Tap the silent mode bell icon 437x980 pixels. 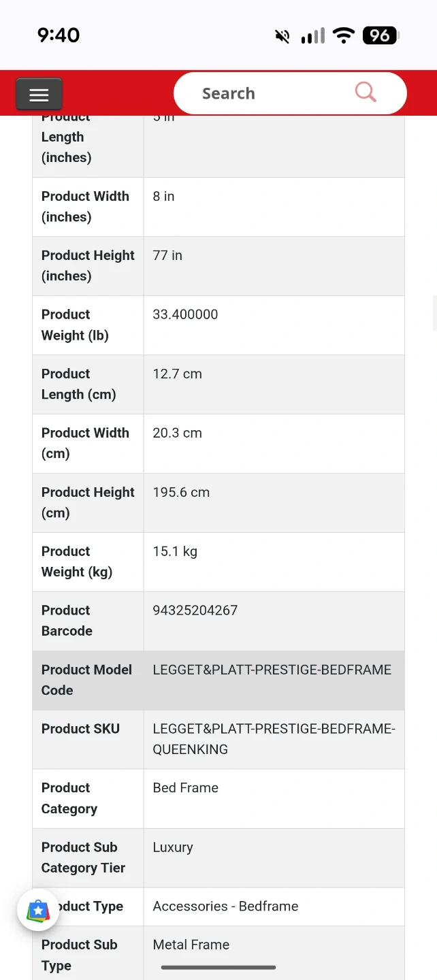pos(282,36)
